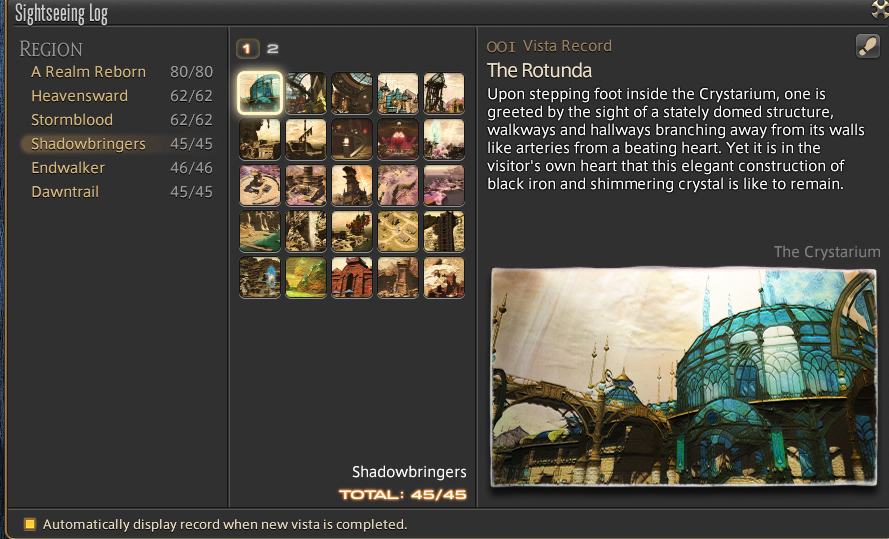Image resolution: width=889 pixels, height=539 pixels.
Task: Click the large Rotunda vista painting
Action: coord(684,377)
